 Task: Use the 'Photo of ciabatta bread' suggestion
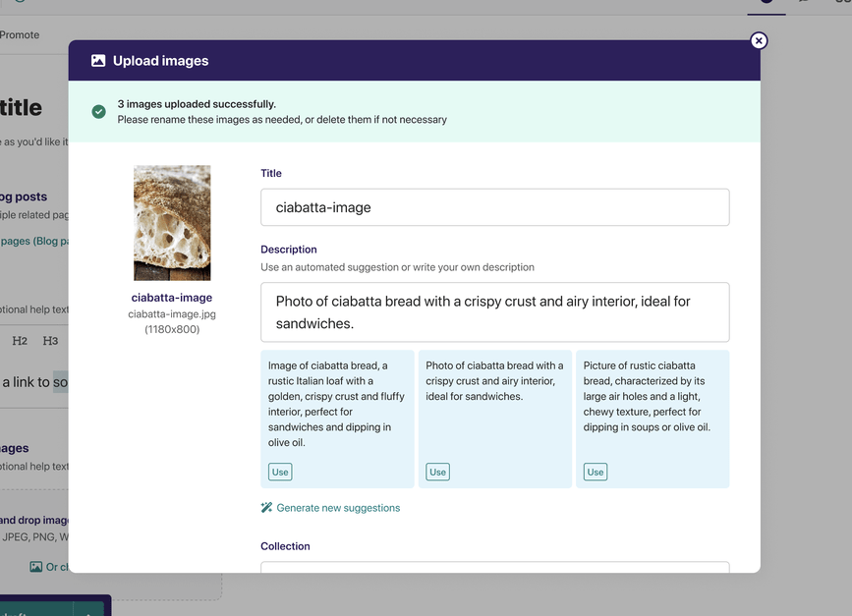(437, 473)
